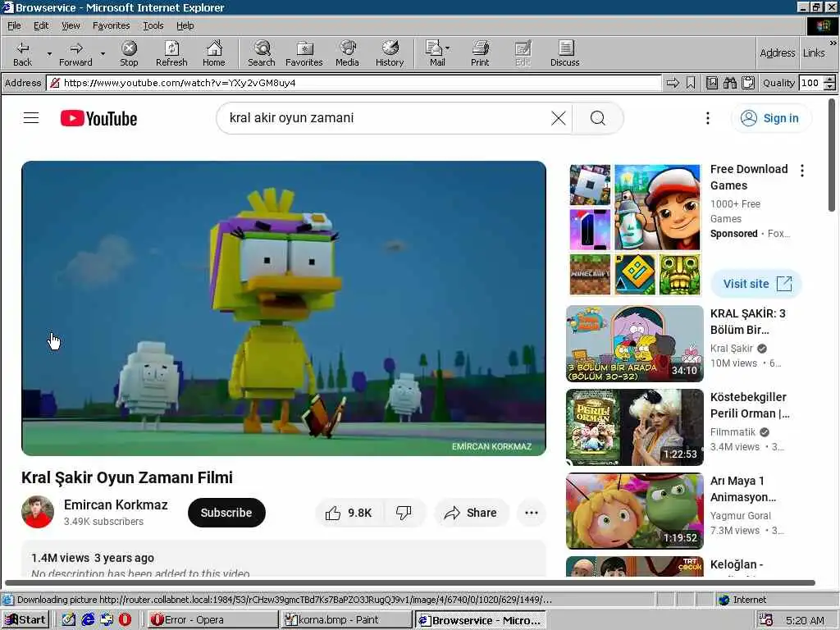840x630 pixels.
Task: Click the Quality value field
Action: (x=811, y=83)
